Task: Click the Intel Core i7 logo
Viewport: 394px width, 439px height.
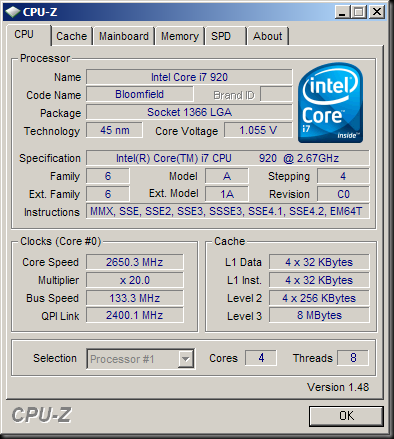Action: click(x=330, y=103)
